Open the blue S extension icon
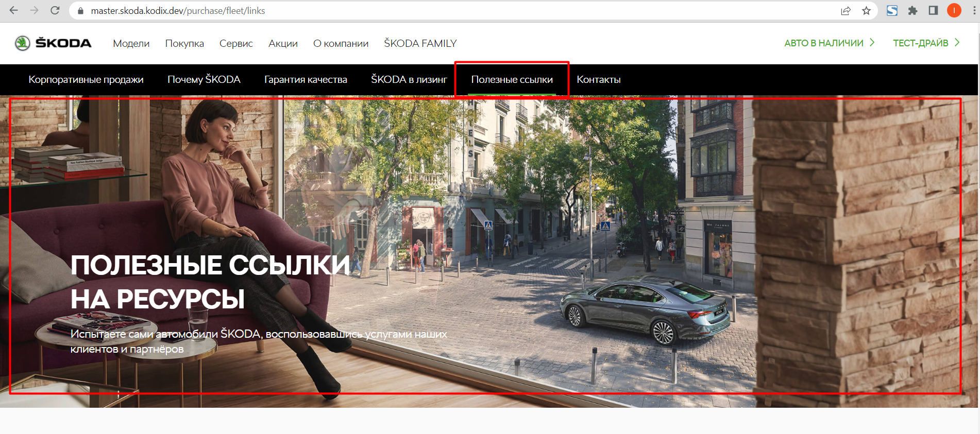Viewport: 980px width, 434px height. pyautogui.click(x=892, y=10)
